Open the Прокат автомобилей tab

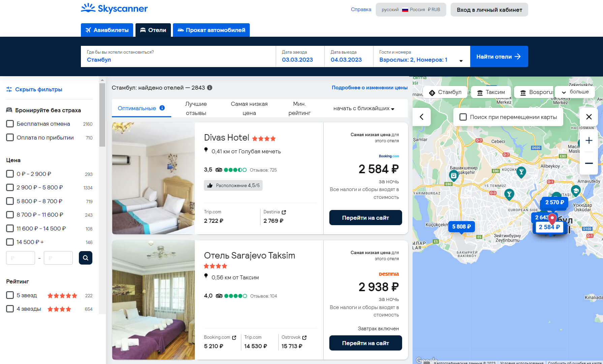(x=211, y=30)
